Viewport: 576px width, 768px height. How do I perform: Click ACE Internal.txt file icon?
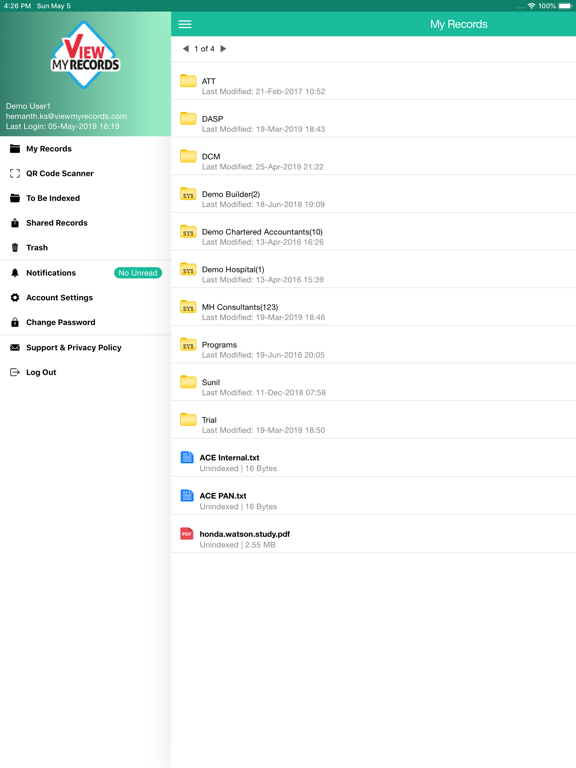[x=187, y=457]
